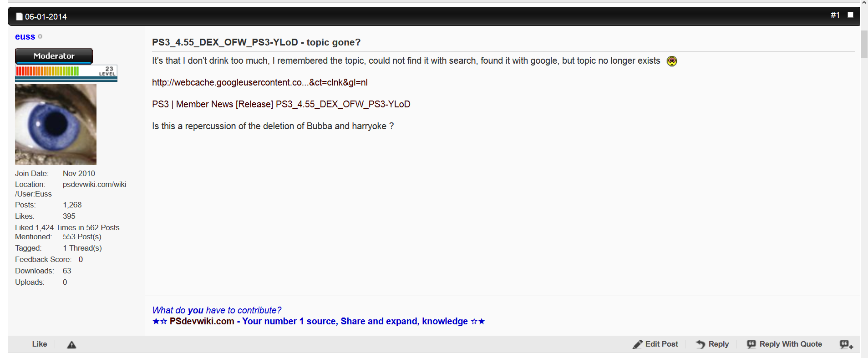Click the quote bubble icon beside Reply With Quote
The width and height of the screenshot is (868, 358).
(x=751, y=344)
